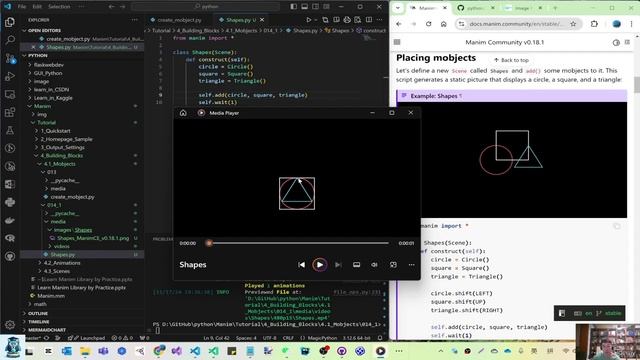The width and height of the screenshot is (640, 360).
Task: Toggle the docs site light/dark theme
Action: [616, 42]
